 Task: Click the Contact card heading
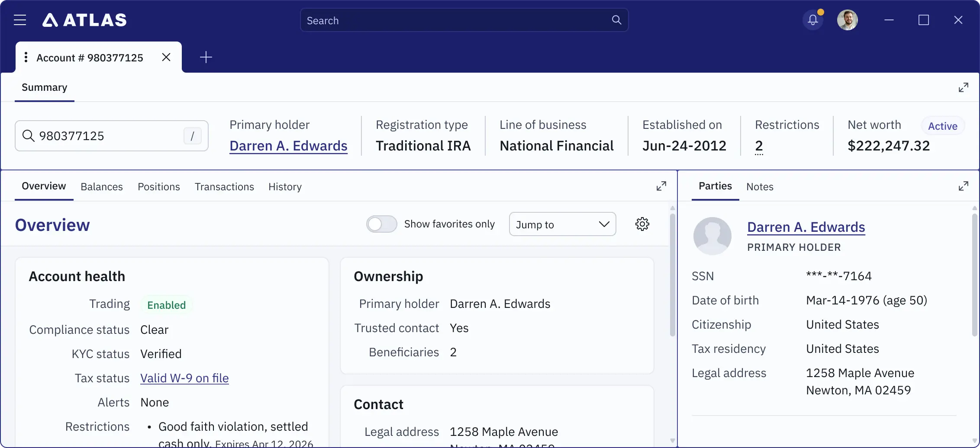(378, 405)
